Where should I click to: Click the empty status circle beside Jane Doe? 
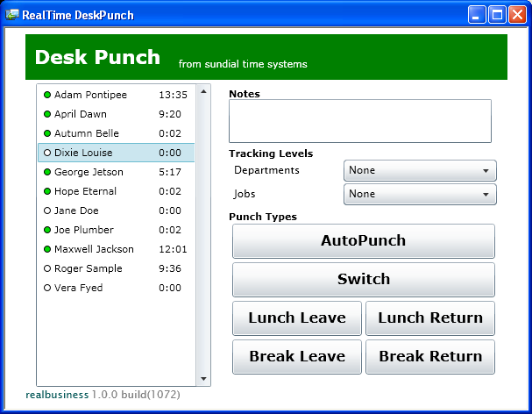click(x=47, y=211)
